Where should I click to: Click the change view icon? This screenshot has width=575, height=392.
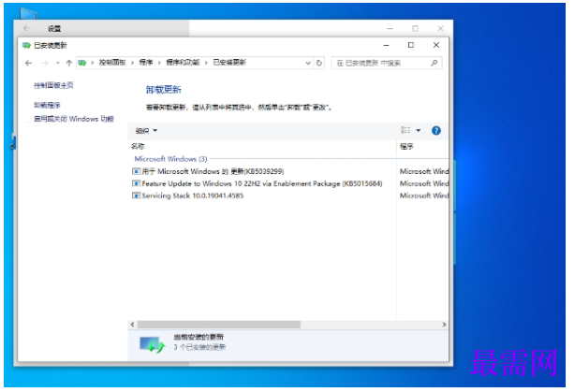tap(405, 130)
